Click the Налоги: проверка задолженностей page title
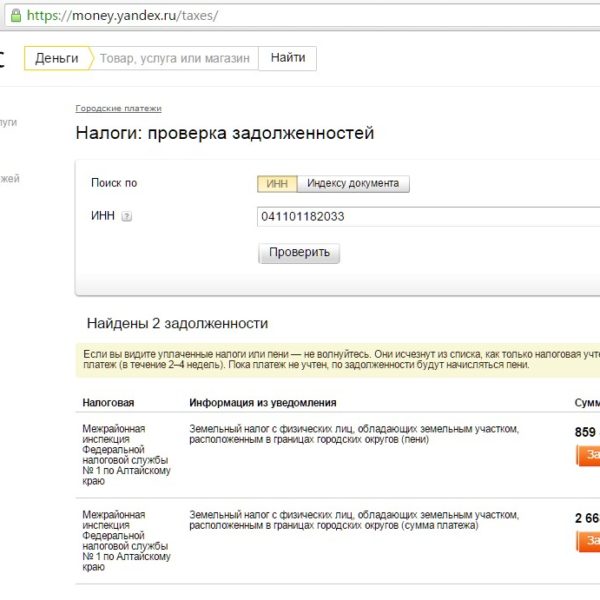This screenshot has height=600, width=600. tap(224, 133)
